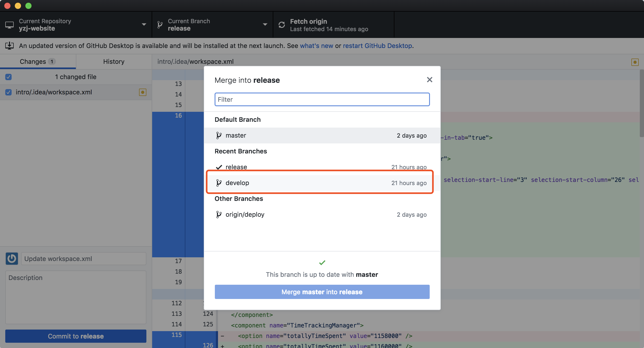Image resolution: width=644 pixels, height=348 pixels.
Task: Click the Recent Branches heading
Action: click(241, 151)
